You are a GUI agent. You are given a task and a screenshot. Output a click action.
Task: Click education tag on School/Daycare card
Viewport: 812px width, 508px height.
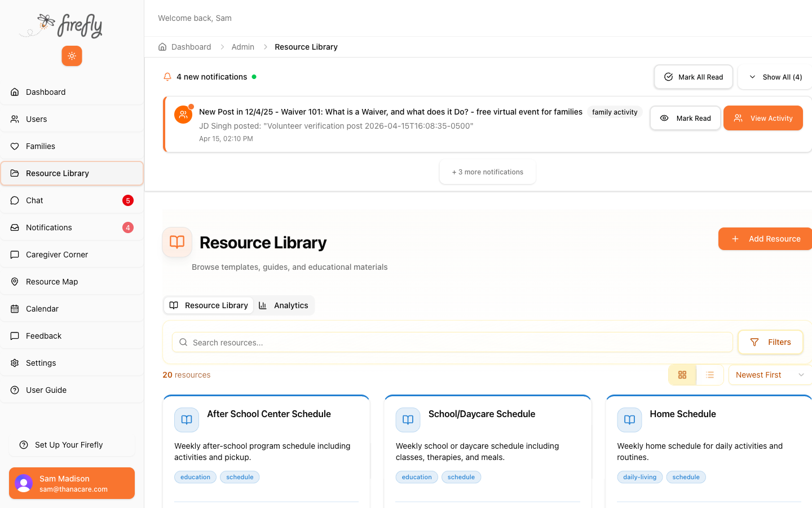pos(417,477)
